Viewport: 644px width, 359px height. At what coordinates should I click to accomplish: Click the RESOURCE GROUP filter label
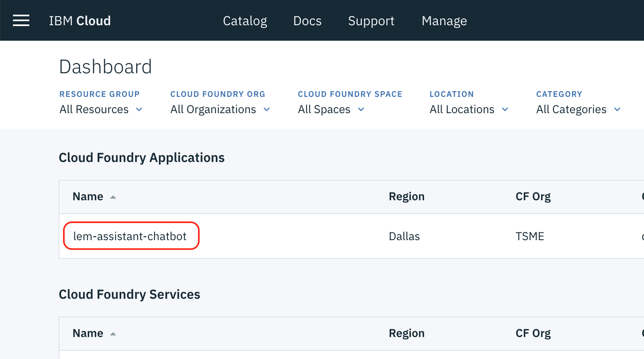coord(100,94)
